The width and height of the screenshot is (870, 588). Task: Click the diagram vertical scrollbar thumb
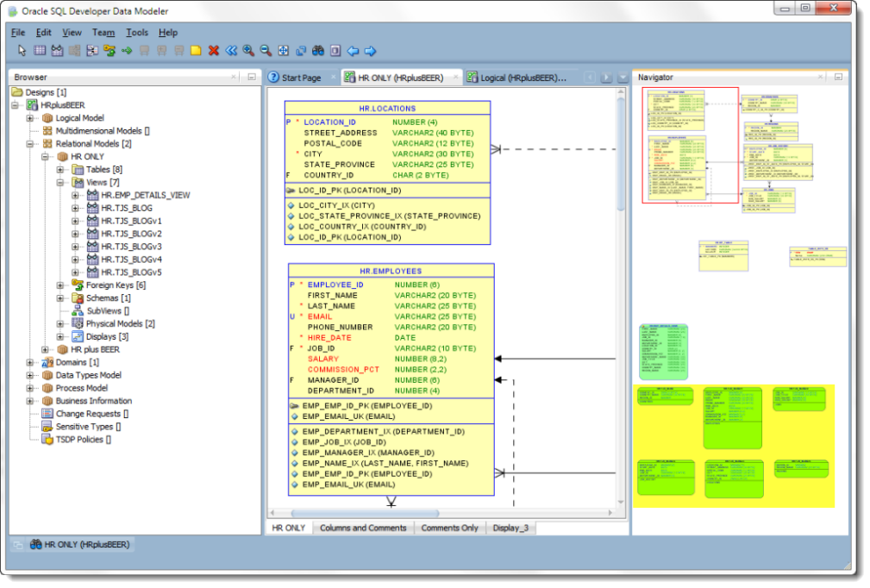[x=622, y=153]
